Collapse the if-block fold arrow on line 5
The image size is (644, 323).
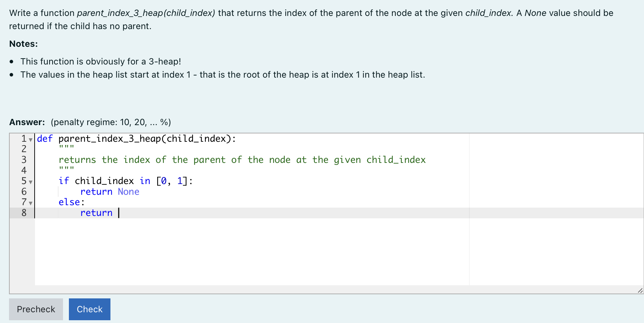(30, 182)
